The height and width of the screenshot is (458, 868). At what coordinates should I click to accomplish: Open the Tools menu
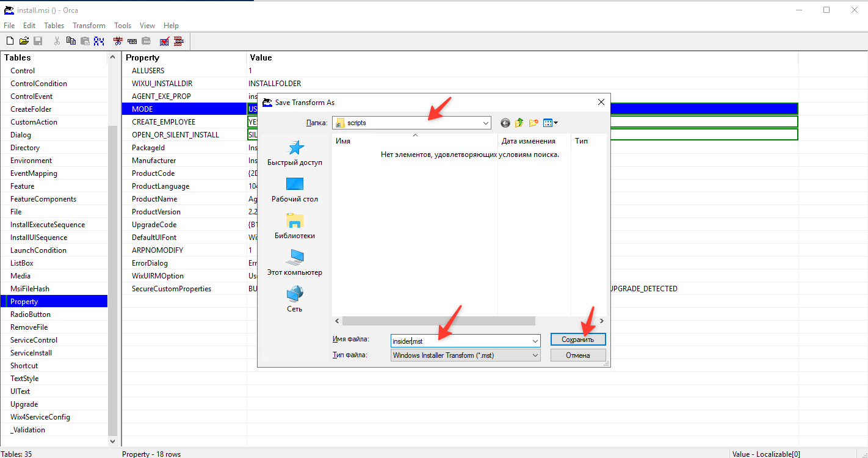coord(123,26)
